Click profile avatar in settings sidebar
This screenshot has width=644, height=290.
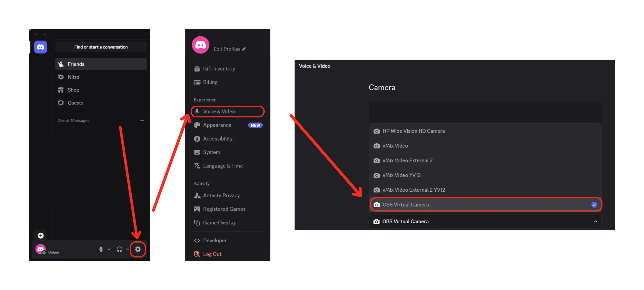pyautogui.click(x=201, y=45)
